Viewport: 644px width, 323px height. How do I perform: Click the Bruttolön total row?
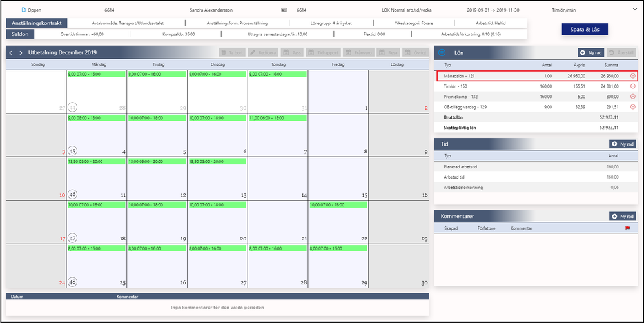coord(536,117)
